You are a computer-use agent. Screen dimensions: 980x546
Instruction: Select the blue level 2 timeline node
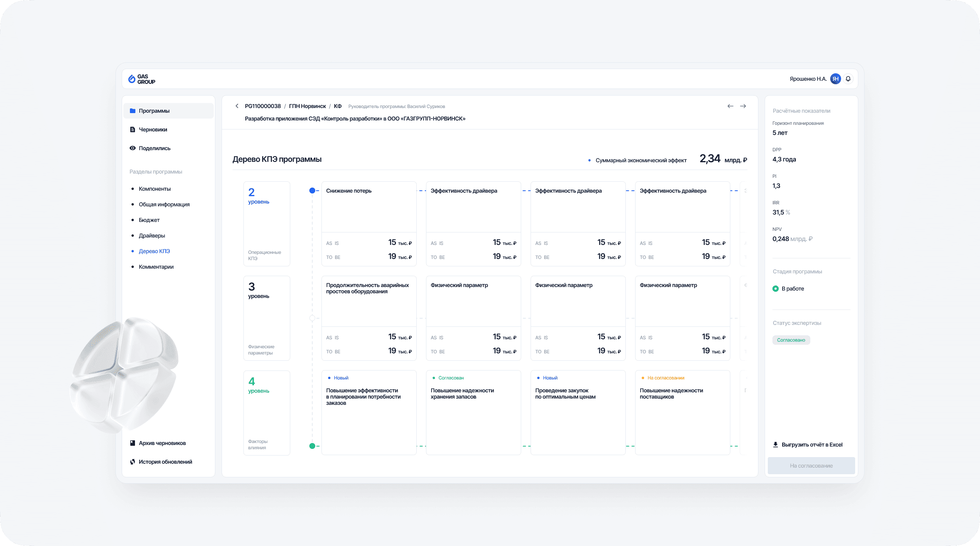312,191
